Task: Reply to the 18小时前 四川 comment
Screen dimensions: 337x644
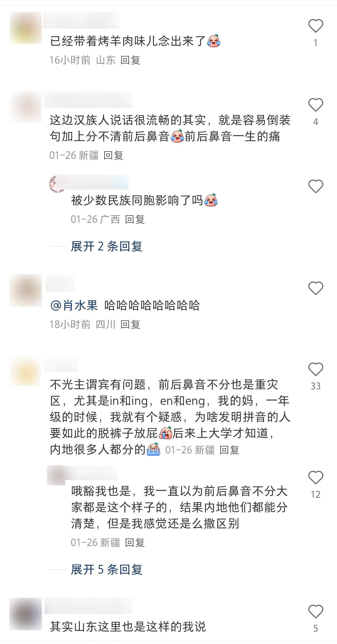Action: coord(130,324)
